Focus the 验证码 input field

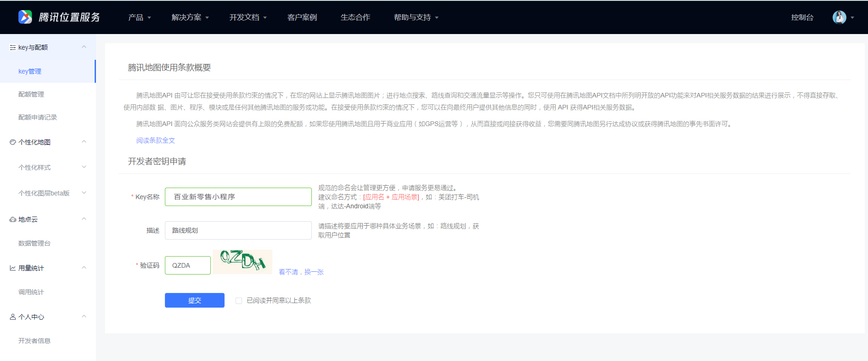(188, 265)
